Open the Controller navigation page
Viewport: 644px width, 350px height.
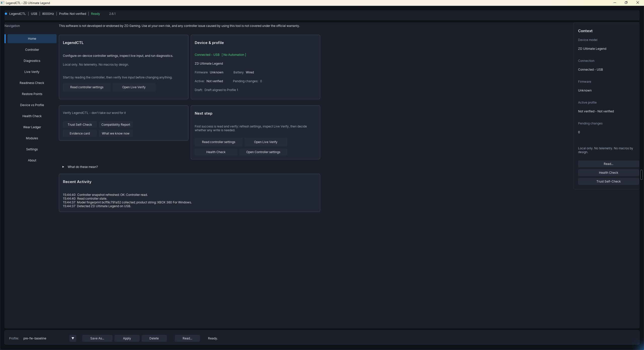click(x=32, y=50)
